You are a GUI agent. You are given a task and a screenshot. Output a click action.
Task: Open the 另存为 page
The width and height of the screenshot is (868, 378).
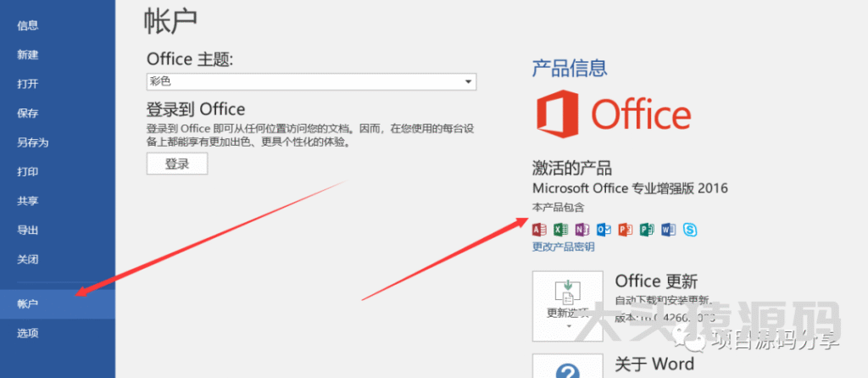[x=33, y=142]
